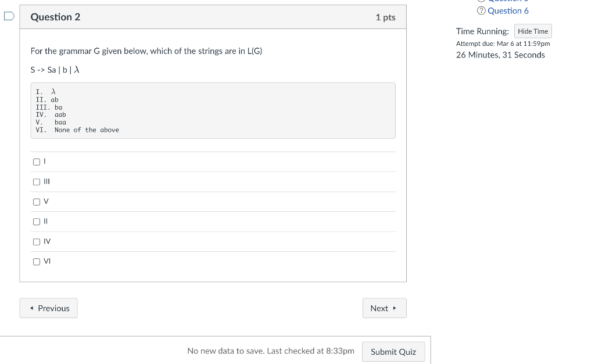
Task: Click the Question 2 header title
Action: pyautogui.click(x=55, y=17)
